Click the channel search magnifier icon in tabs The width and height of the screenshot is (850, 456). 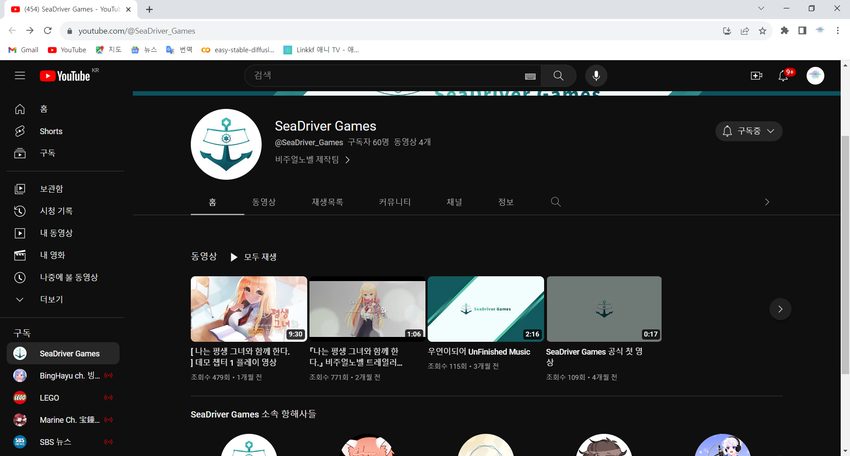(x=556, y=202)
